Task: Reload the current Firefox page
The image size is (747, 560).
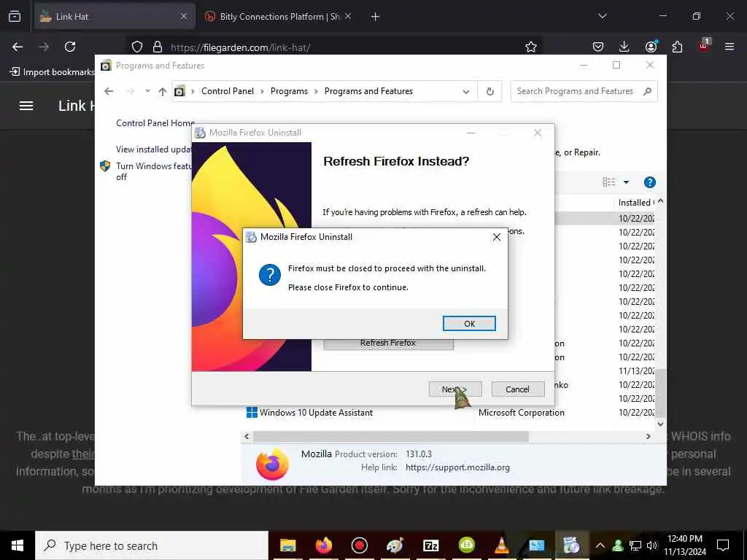Action: (70, 47)
